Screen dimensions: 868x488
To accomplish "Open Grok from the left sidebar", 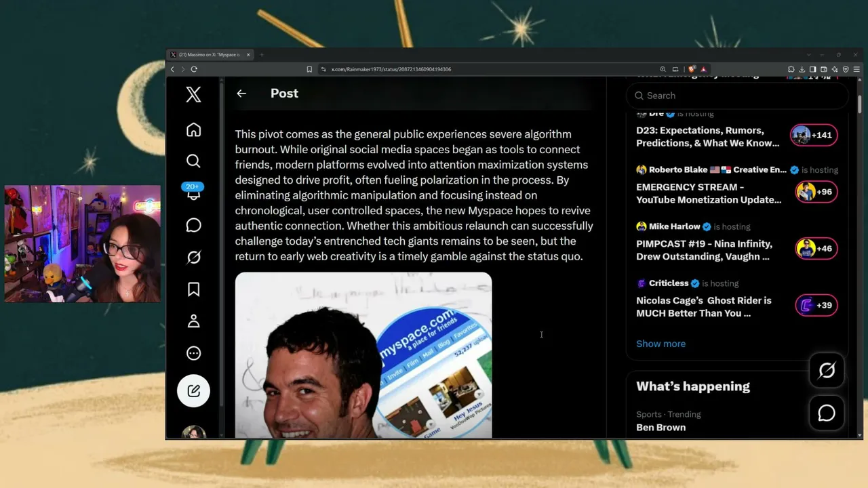I will pos(193,257).
